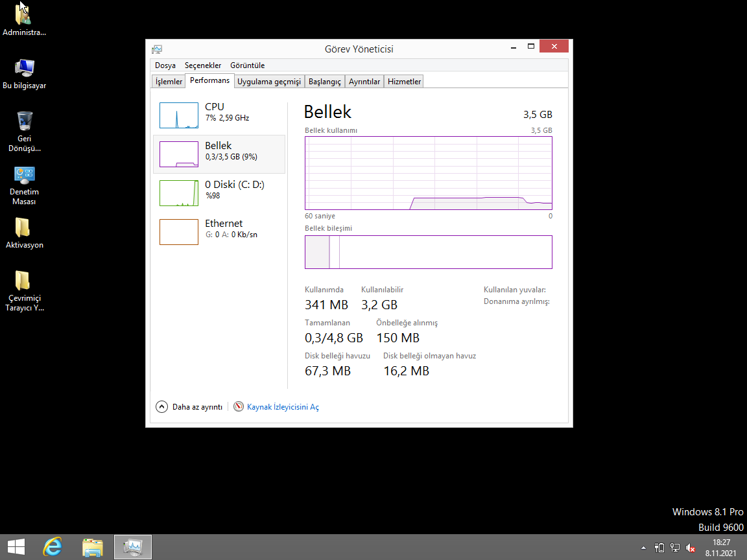
Task: Switch to the Uygulama geçmişi tab
Action: point(269,82)
